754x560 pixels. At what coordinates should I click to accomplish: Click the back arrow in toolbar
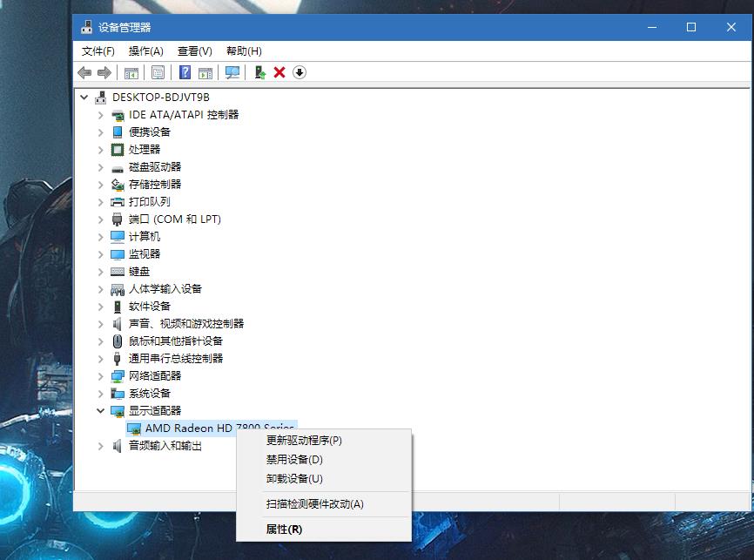[x=84, y=72]
